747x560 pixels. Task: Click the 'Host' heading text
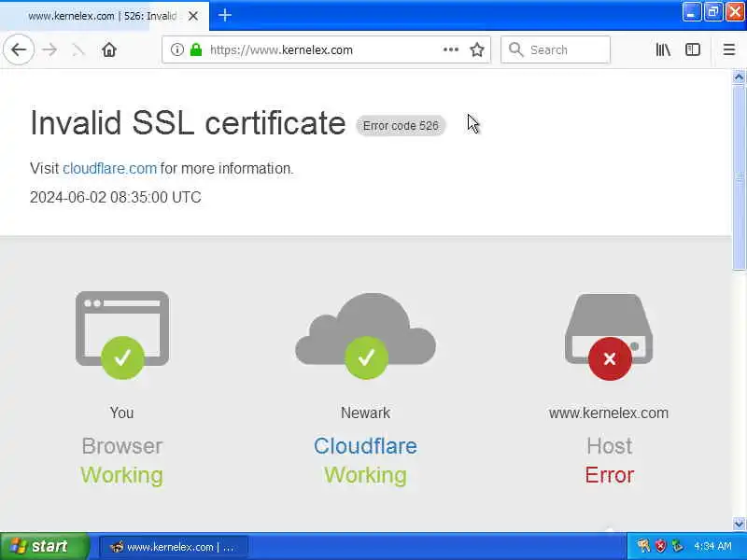610,446
